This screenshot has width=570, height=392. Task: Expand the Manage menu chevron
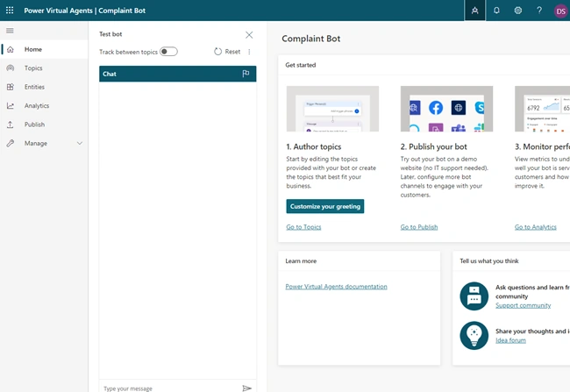point(80,143)
